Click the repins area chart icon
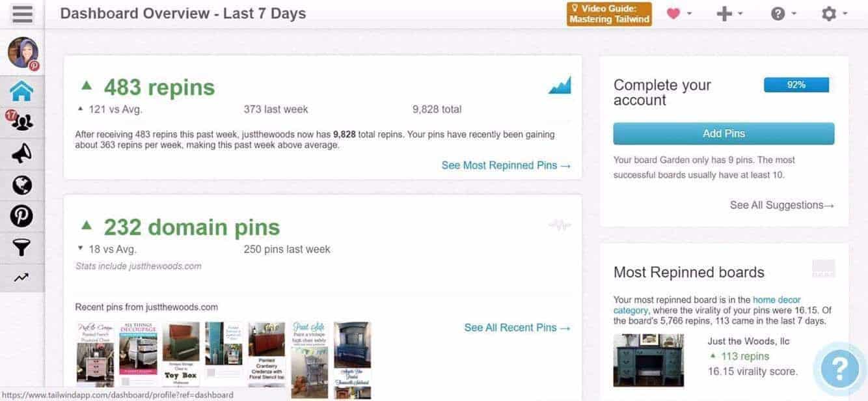This screenshot has width=868, height=401. (559, 85)
